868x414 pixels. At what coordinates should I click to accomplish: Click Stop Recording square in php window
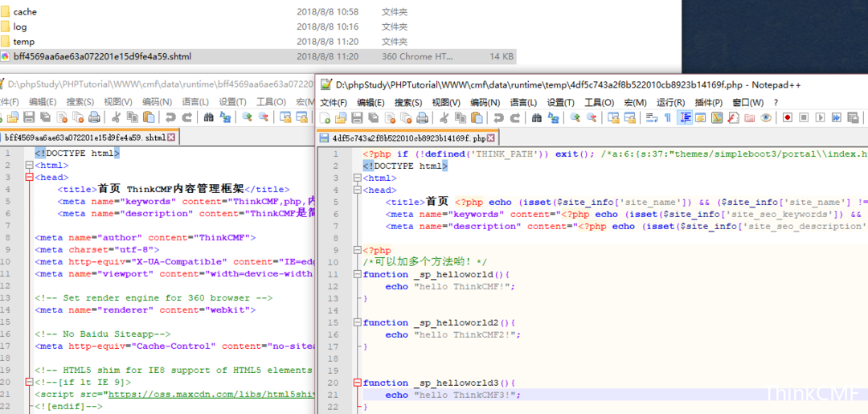[x=803, y=117]
